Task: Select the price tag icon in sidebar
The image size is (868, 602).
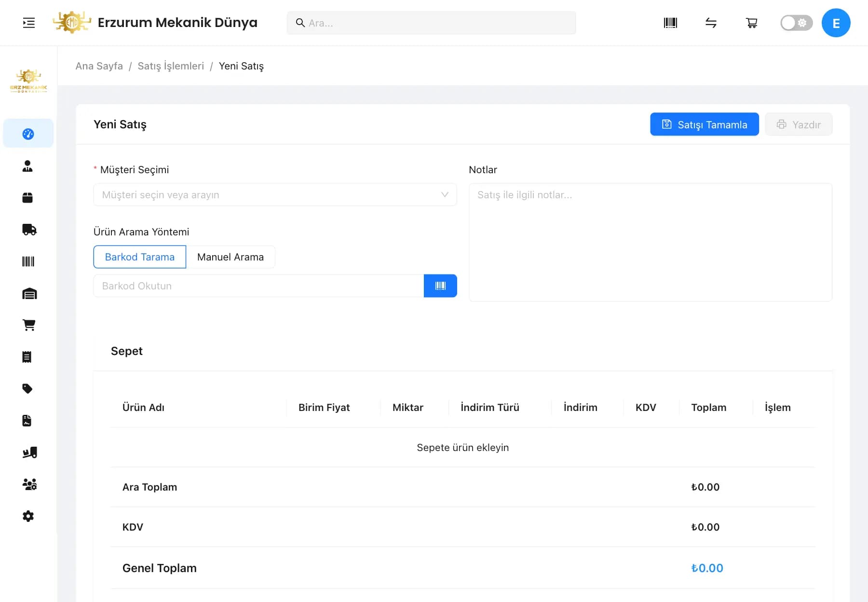Action: [27, 389]
